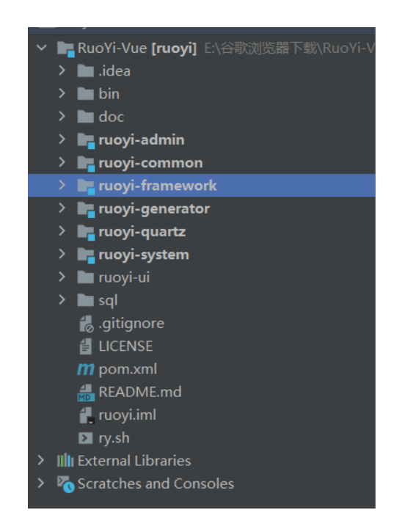394x532 pixels.
Task: Click the ruoyi-admin module folder icon
Action: (x=86, y=140)
